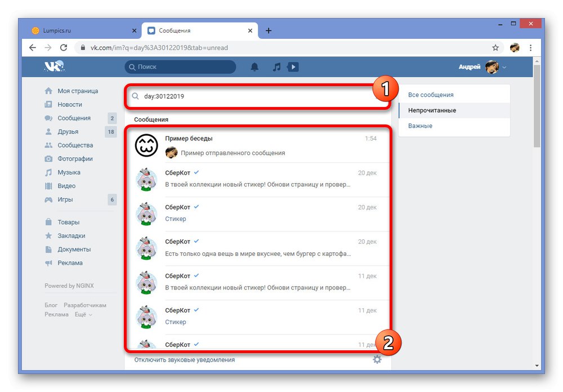Click the browser forward arrow
Image resolution: width=563 pixels, height=392 pixels.
pos(48,47)
